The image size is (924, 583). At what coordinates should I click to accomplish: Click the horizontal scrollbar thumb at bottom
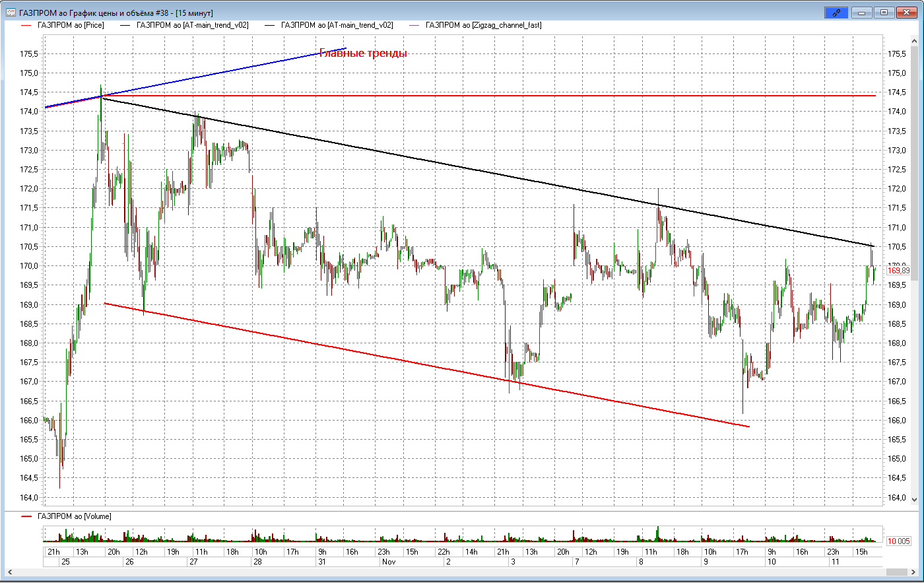point(897,572)
